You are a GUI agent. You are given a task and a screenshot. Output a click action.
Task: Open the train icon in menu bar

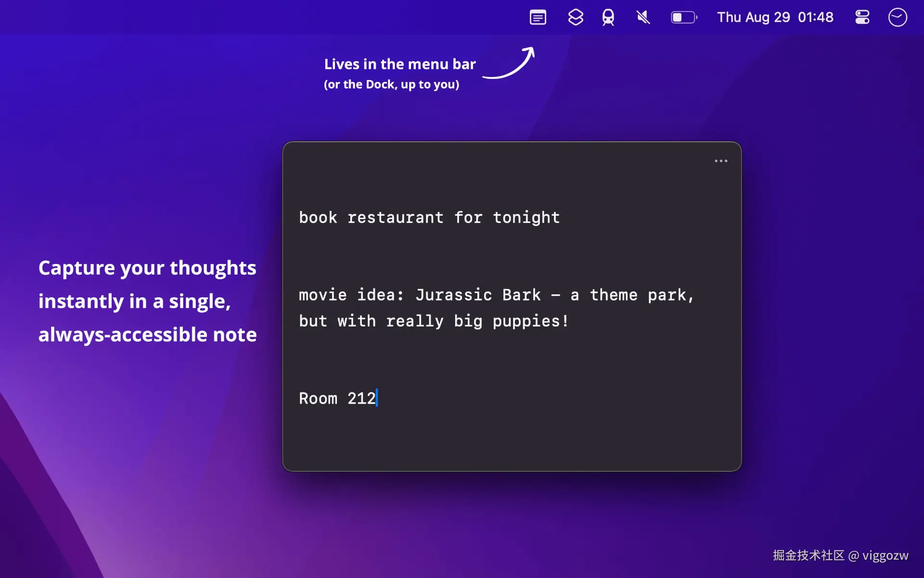point(608,18)
